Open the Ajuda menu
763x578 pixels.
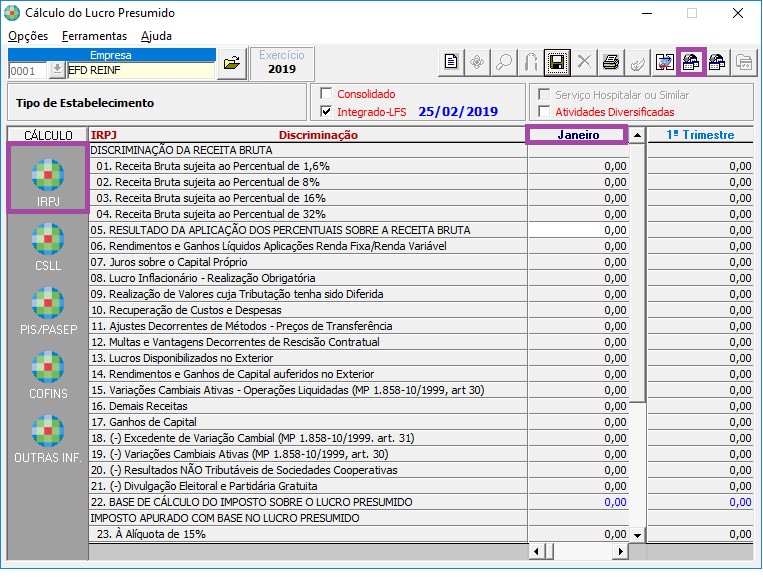(156, 36)
